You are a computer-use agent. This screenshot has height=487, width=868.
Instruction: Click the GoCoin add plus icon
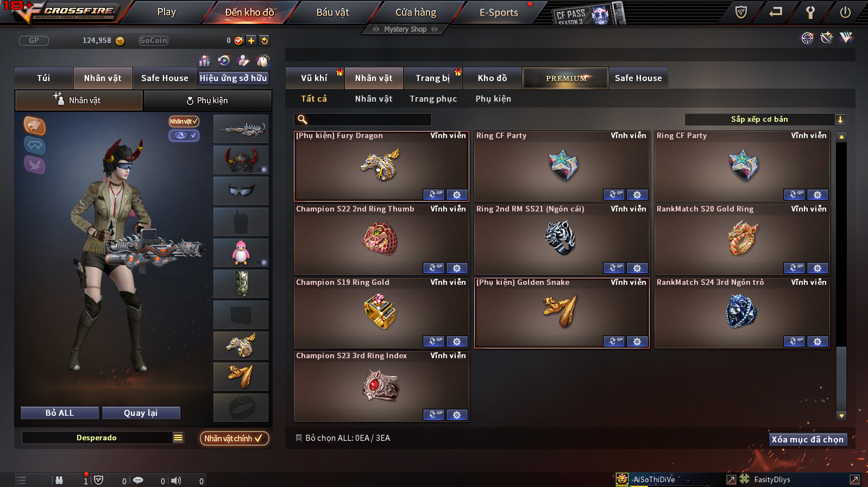(x=251, y=40)
